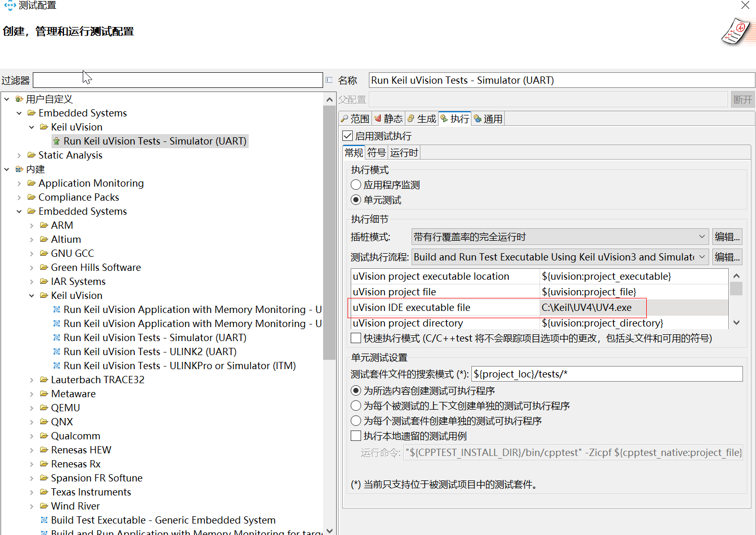The height and width of the screenshot is (535, 756).
Task: Click folder icon beside Altium
Action: point(44,239)
